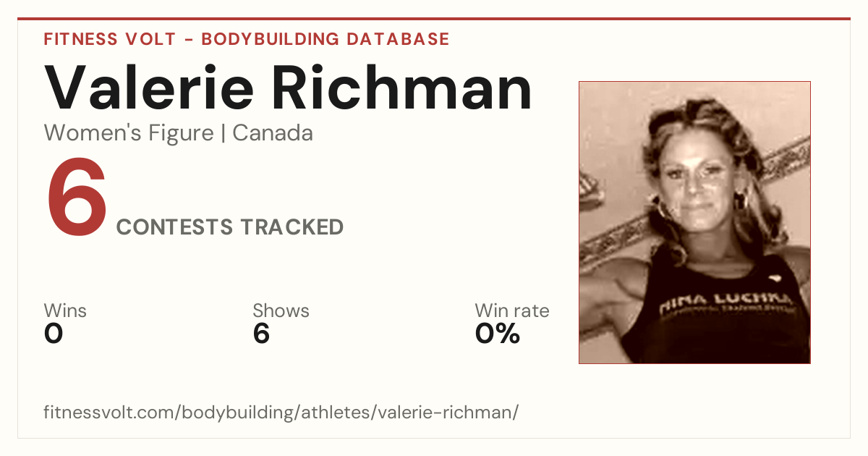Click the 0% win rate value
This screenshot has width=868, height=456.
[x=498, y=334]
